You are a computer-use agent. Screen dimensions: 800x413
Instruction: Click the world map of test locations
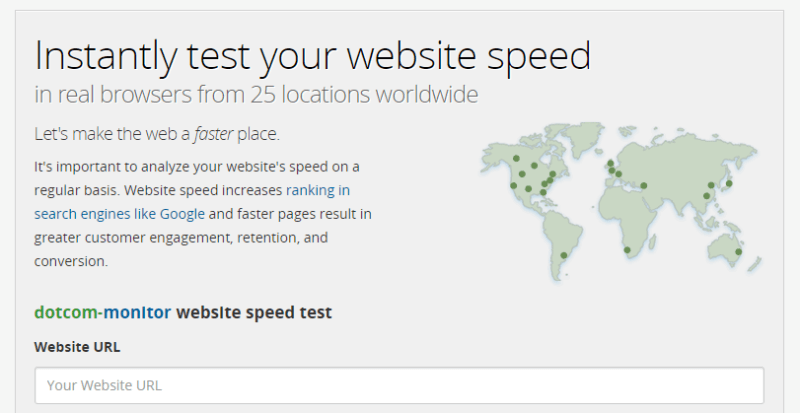(621, 201)
